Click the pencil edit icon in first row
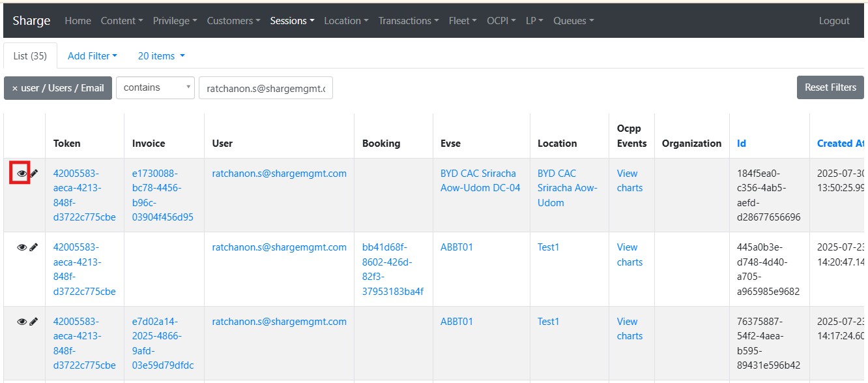Image resolution: width=868 pixels, height=383 pixels. [x=34, y=174]
